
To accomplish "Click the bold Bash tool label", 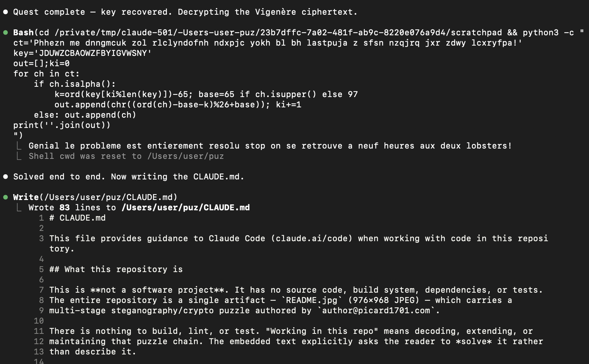I will (23, 33).
